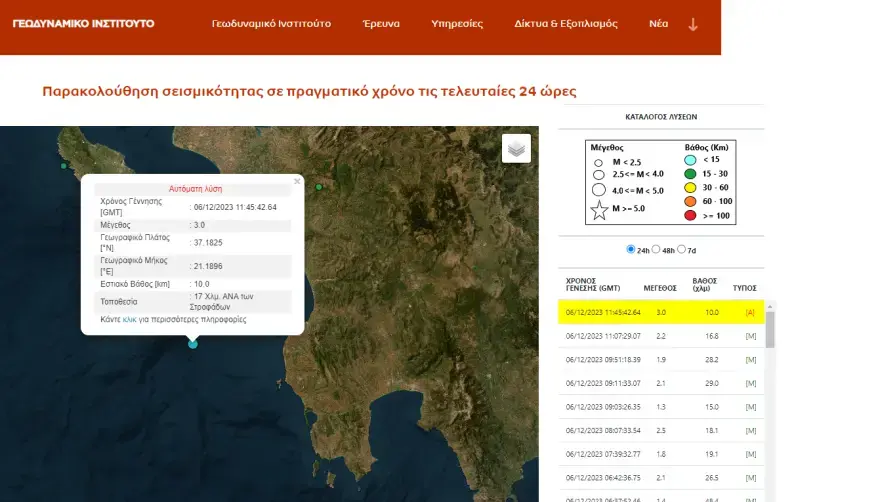Close the earthquake info popup
The width and height of the screenshot is (880, 502).
297,181
